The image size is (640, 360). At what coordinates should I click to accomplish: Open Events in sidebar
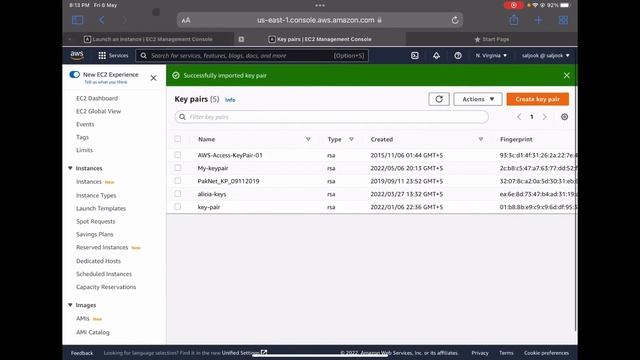(x=85, y=124)
